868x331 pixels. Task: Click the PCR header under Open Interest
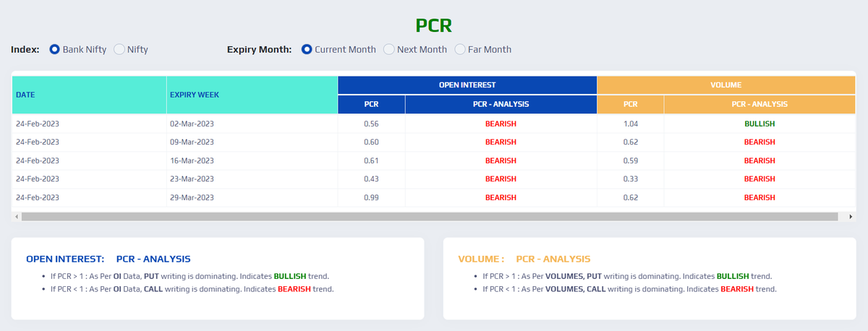tap(371, 104)
